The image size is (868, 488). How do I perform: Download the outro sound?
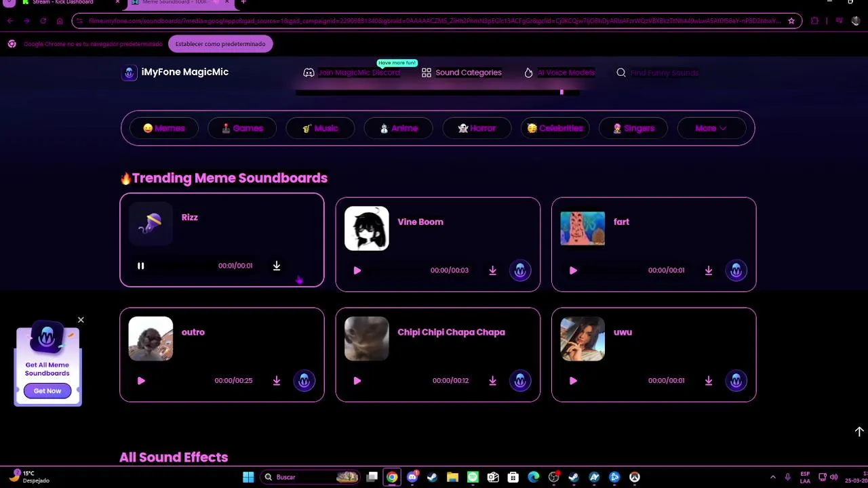[x=277, y=381]
